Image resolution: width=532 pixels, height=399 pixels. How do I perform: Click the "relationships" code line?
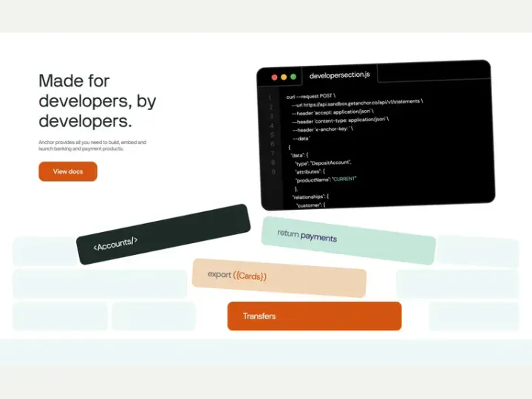(x=310, y=197)
